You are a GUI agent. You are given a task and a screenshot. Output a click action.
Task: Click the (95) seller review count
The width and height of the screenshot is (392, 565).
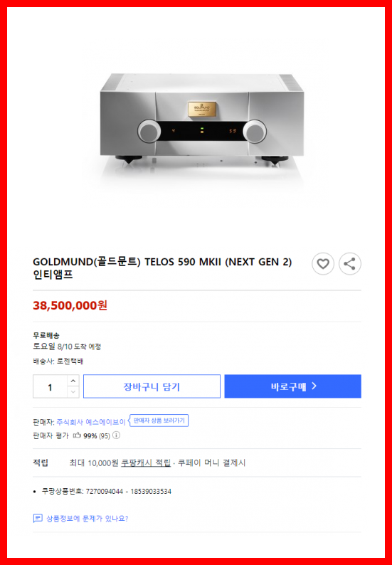[104, 435]
